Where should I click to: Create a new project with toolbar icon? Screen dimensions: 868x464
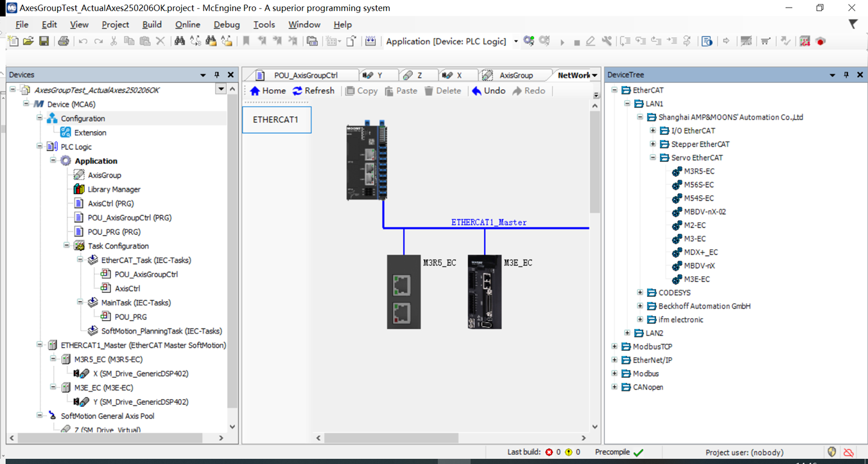(x=13, y=41)
